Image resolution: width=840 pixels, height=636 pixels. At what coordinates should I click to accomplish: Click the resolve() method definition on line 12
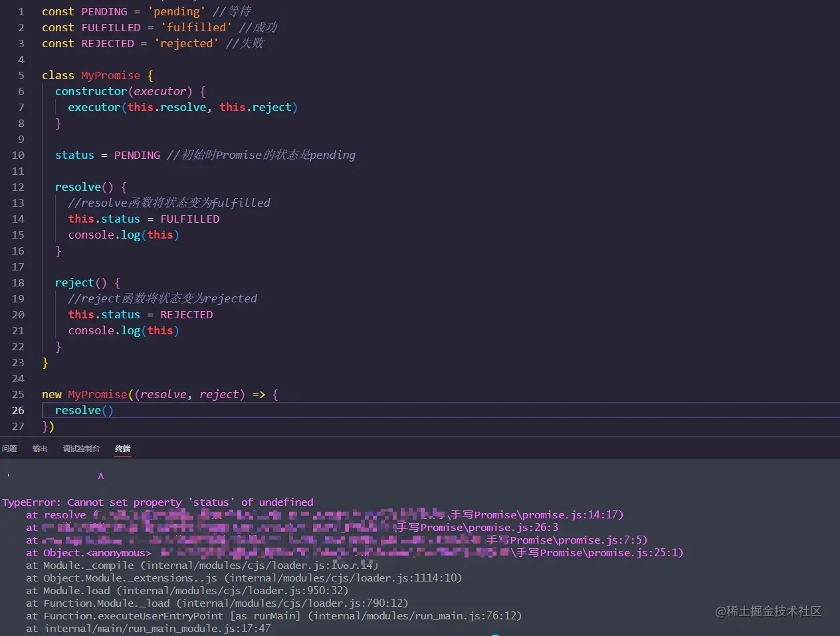click(84, 187)
